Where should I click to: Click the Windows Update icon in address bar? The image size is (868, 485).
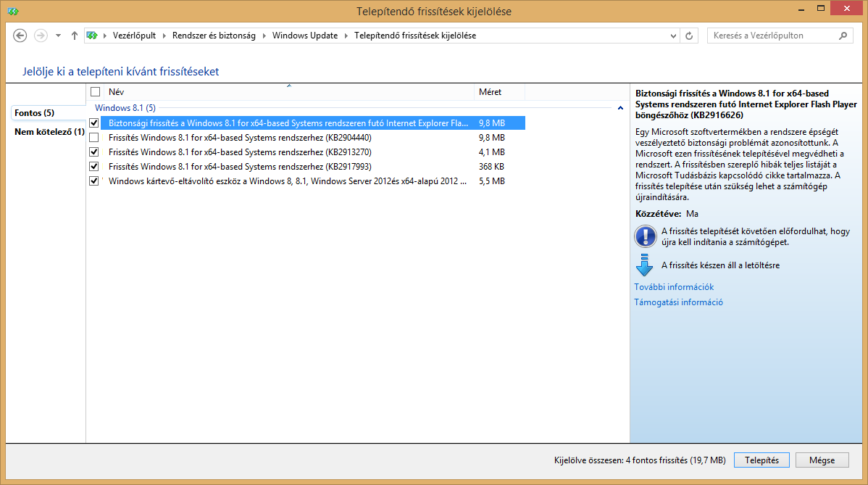pyautogui.click(x=92, y=36)
